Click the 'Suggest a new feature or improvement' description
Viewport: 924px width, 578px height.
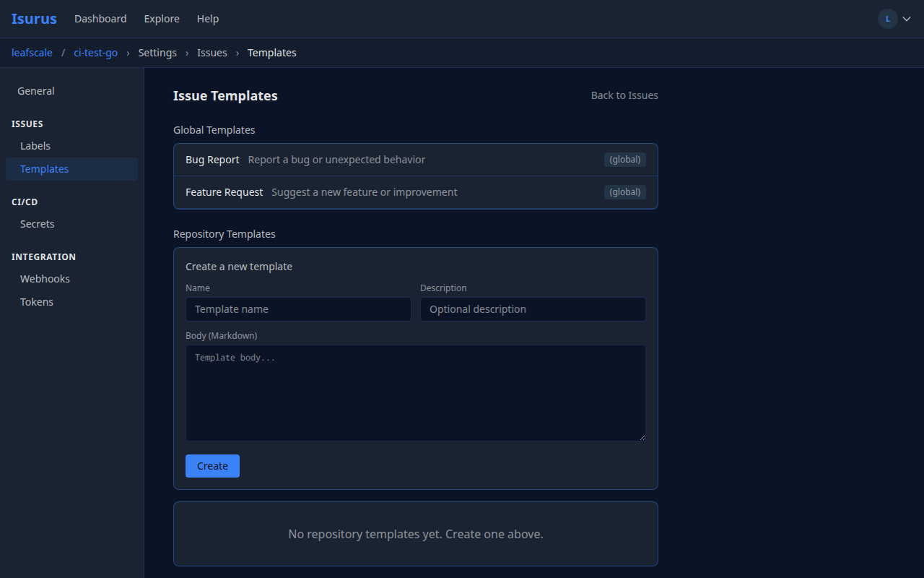365,192
